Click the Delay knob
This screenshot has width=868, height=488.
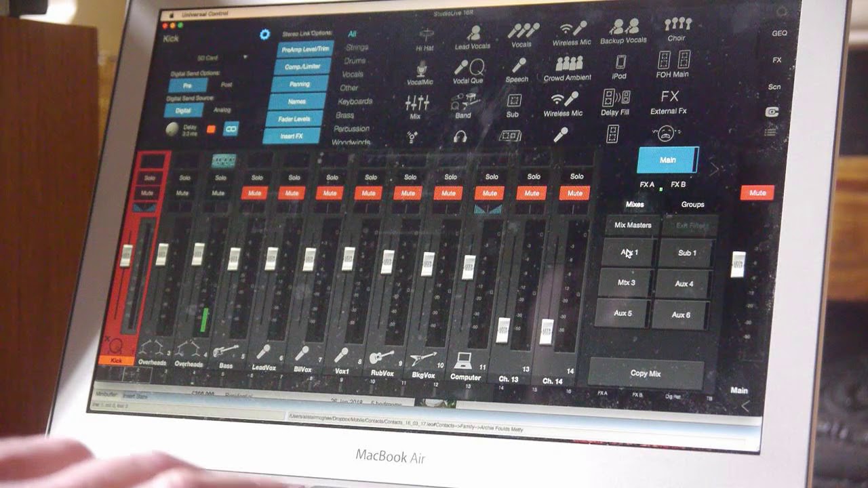click(173, 130)
